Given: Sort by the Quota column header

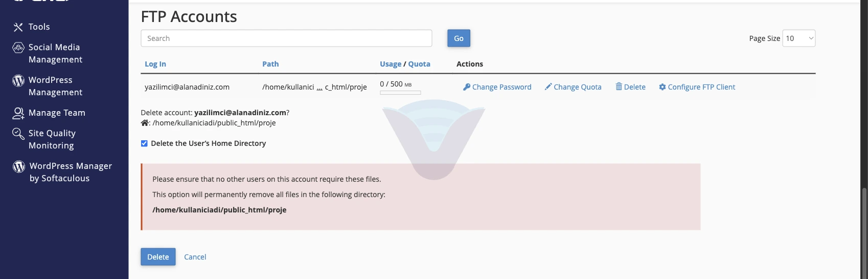Looking at the screenshot, I should coord(419,64).
